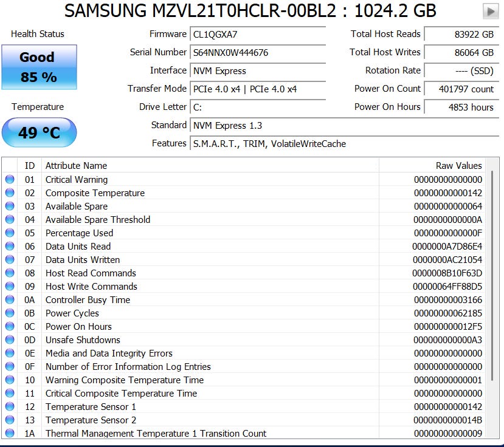Viewport: 504px width, 447px height.
Task: Select the Controller Busy Time row name
Action: coord(88,299)
